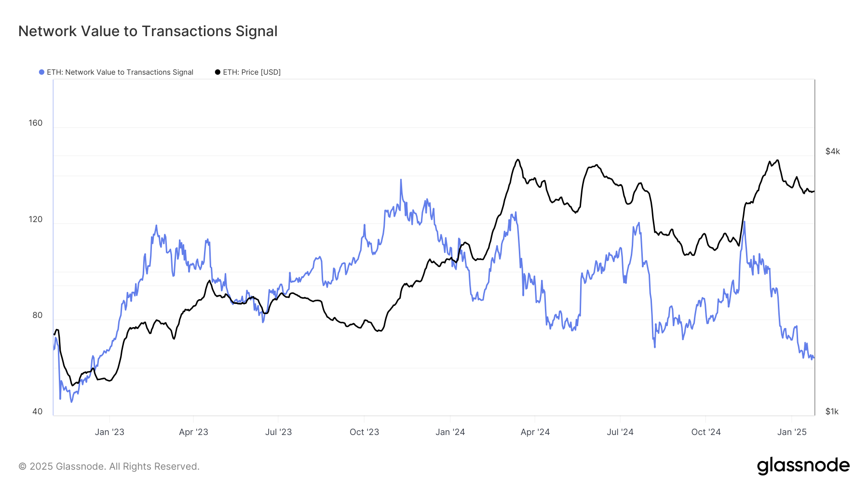Click the black ETH Price legend dot
Image resolution: width=868 pixels, height=488 pixels.
(x=217, y=72)
